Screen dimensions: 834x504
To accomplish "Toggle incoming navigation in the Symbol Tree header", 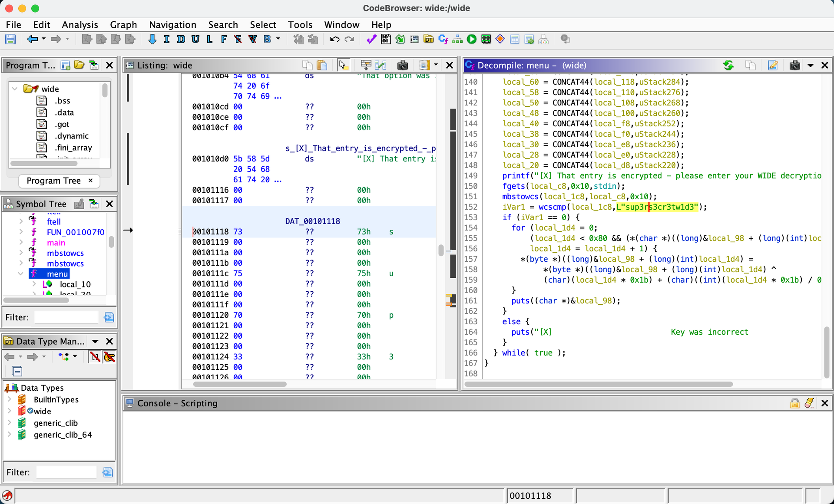I will 94,204.
